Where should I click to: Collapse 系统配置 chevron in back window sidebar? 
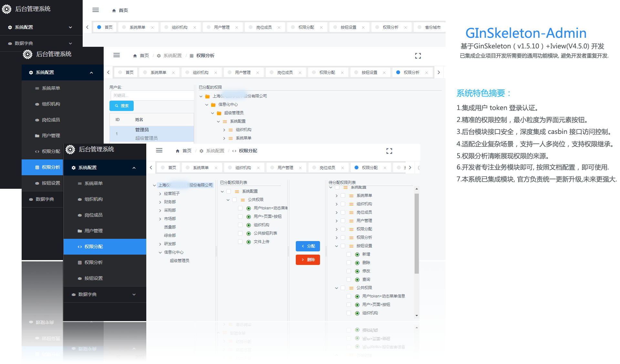(x=70, y=27)
